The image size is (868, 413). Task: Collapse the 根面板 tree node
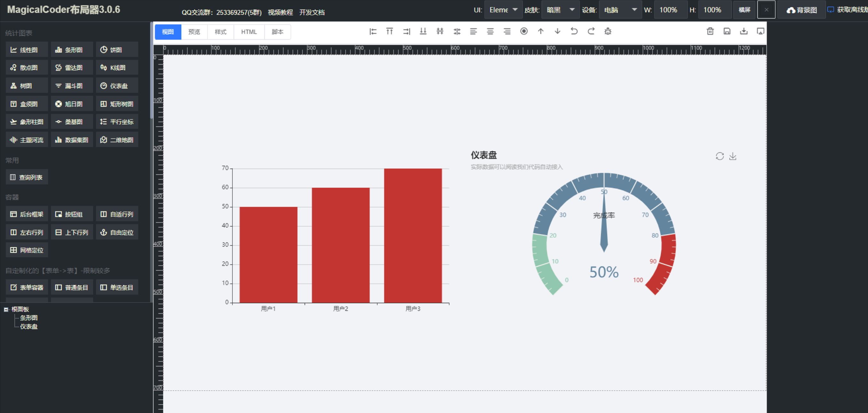[6, 309]
